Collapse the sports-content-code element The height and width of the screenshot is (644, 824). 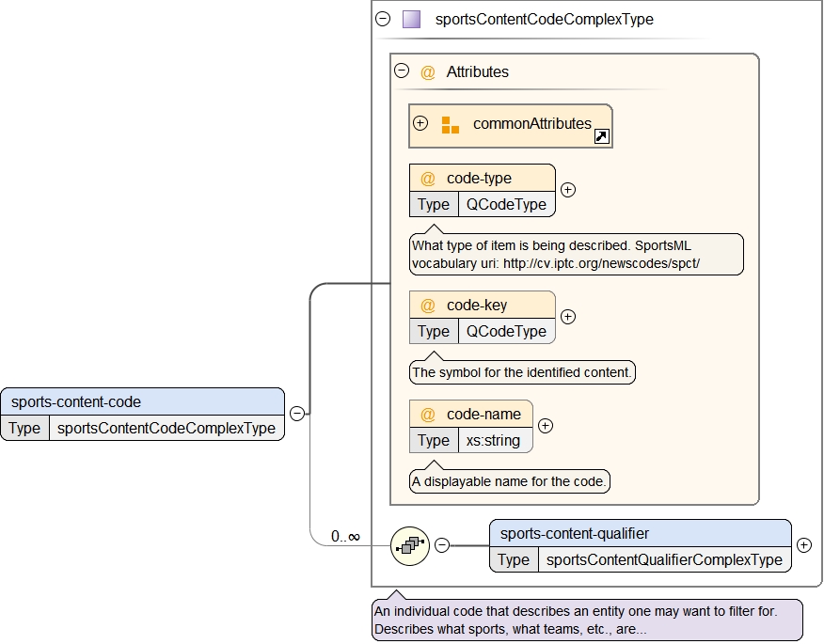[296, 413]
